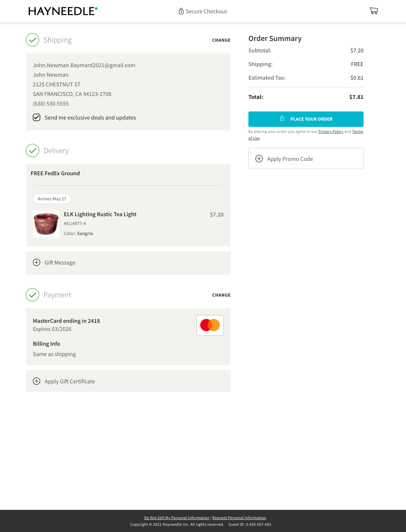
Task: Open the Privacy Policy link
Action: tap(331, 131)
